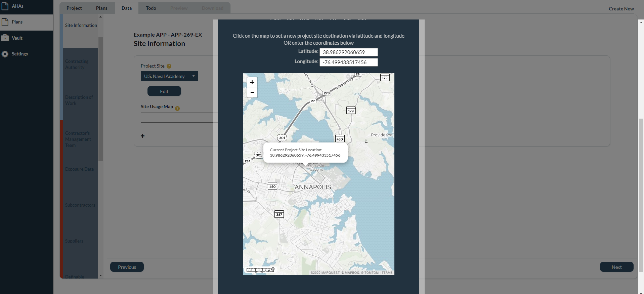
Task: Open Vault in sidebar
Action: coord(26,38)
